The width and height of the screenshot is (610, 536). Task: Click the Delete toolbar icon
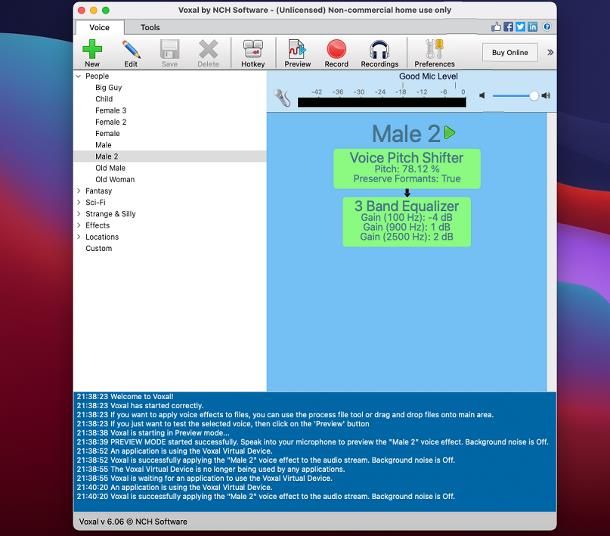click(208, 53)
